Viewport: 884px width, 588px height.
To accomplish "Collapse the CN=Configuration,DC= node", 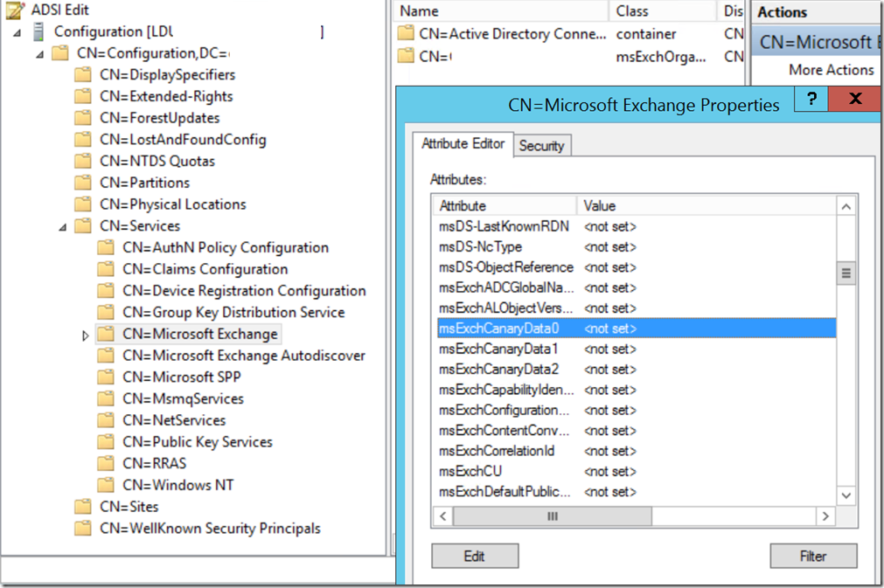I will pyautogui.click(x=39, y=55).
